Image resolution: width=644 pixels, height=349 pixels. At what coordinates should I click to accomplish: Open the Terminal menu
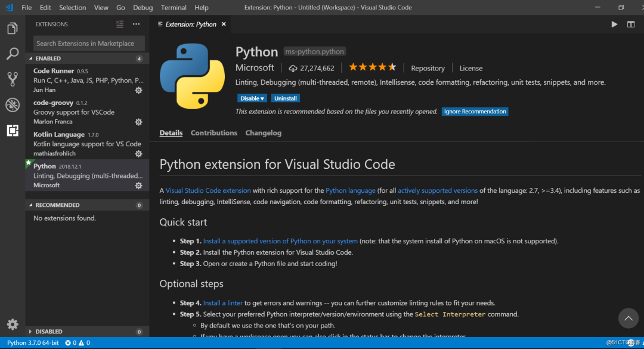click(x=174, y=8)
